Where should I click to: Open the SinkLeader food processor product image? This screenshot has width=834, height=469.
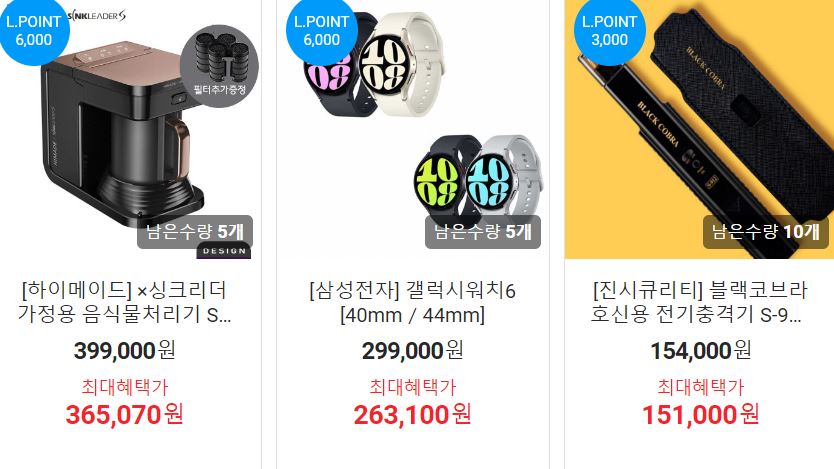pos(130,130)
